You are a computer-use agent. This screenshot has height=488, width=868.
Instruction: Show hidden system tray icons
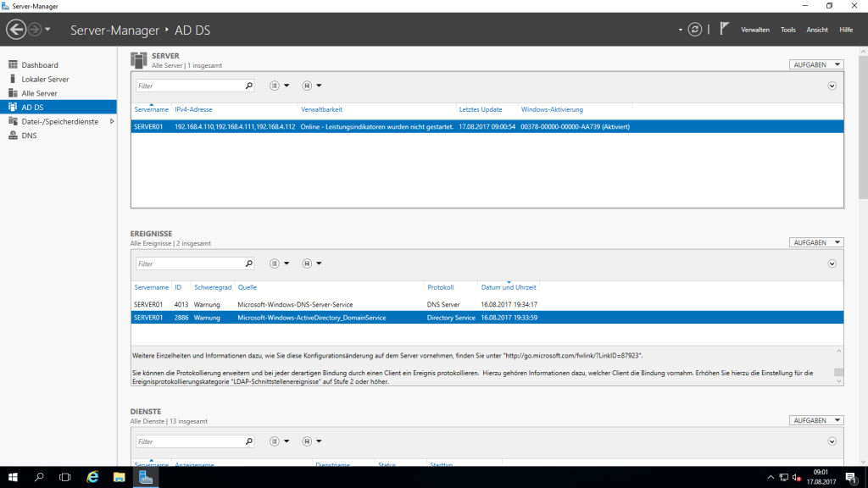click(771, 477)
